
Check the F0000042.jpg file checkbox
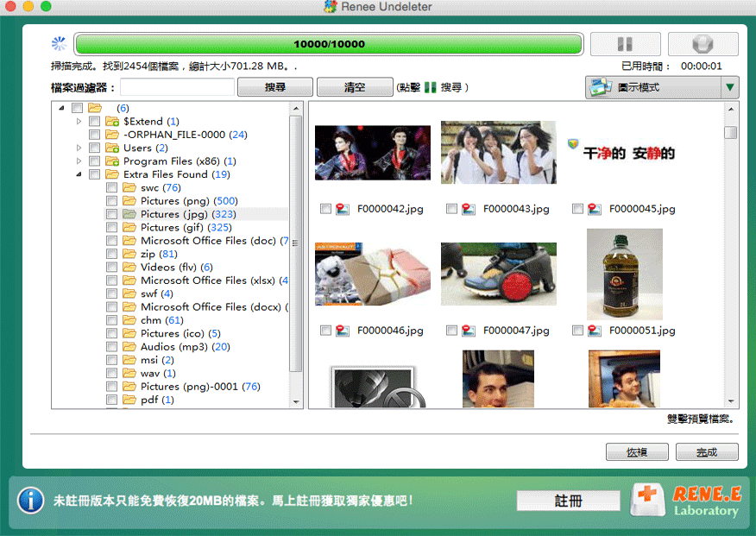tap(326, 209)
